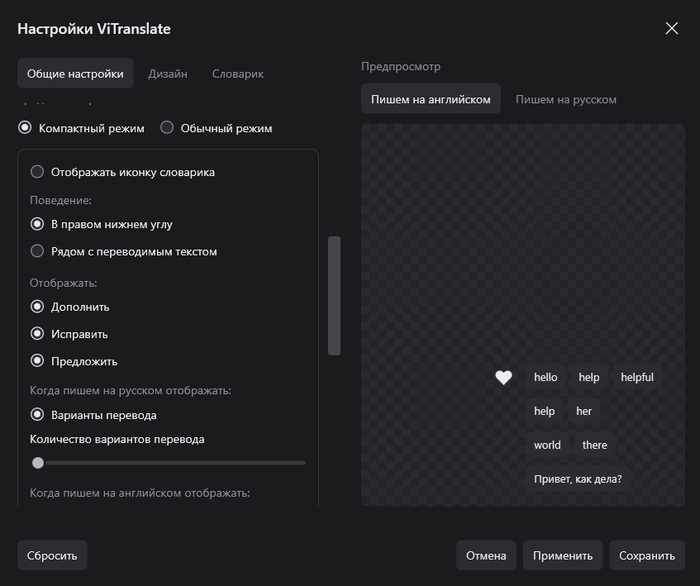
Task: Switch to the Дизайн tab
Action: [x=168, y=73]
